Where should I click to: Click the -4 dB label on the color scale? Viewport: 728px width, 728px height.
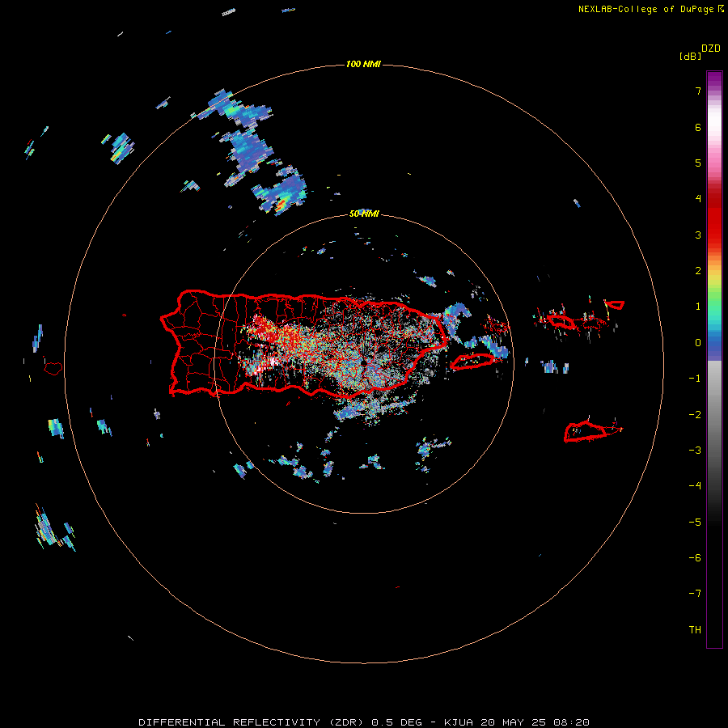point(695,486)
